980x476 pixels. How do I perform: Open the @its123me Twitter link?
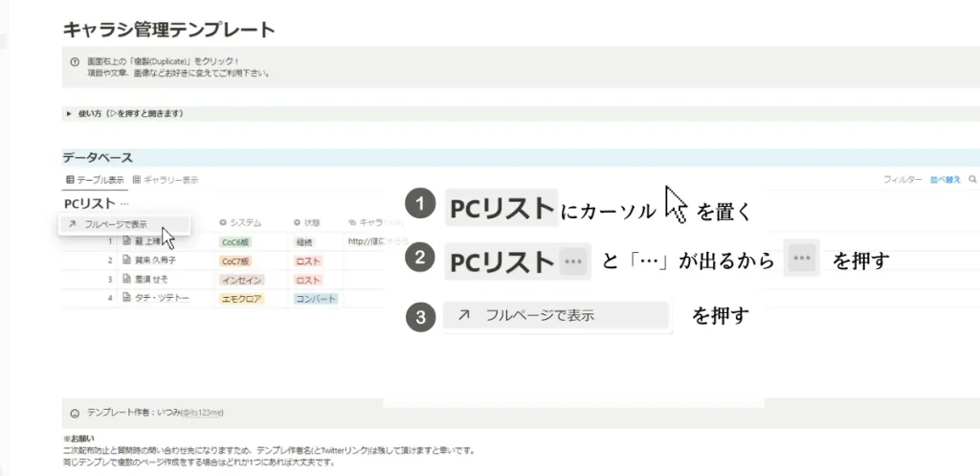(x=202, y=413)
